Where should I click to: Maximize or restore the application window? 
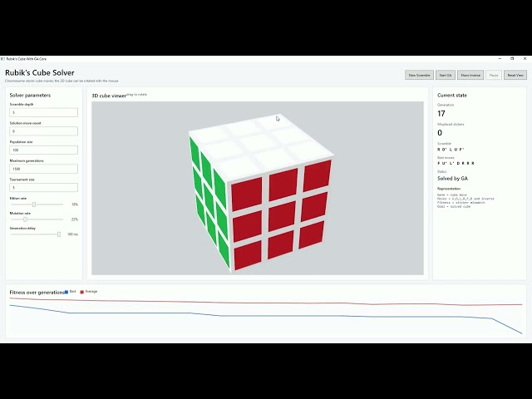(512, 59)
